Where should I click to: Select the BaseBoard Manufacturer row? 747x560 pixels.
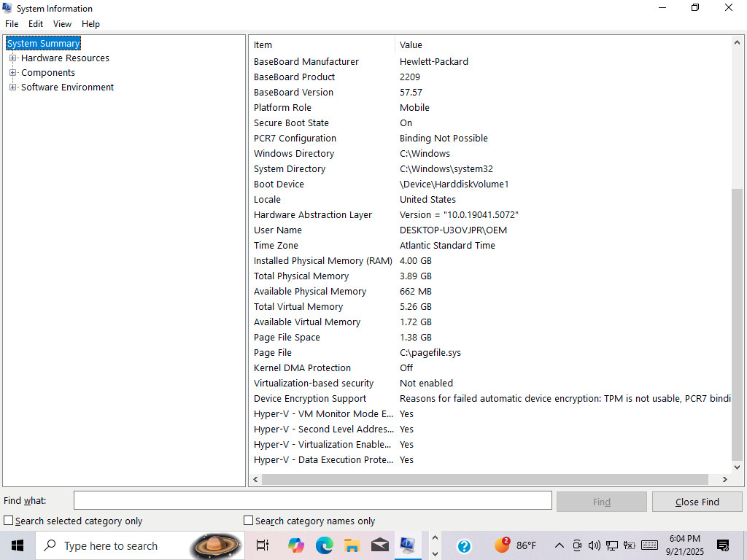490,61
